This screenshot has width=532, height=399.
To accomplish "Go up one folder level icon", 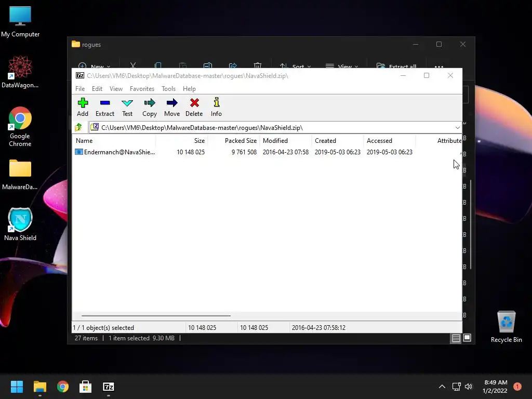I will coord(79,127).
